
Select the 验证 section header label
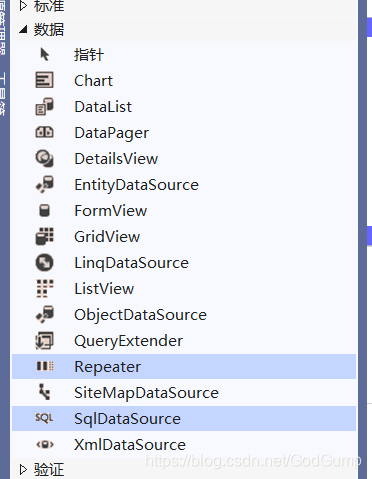49,469
